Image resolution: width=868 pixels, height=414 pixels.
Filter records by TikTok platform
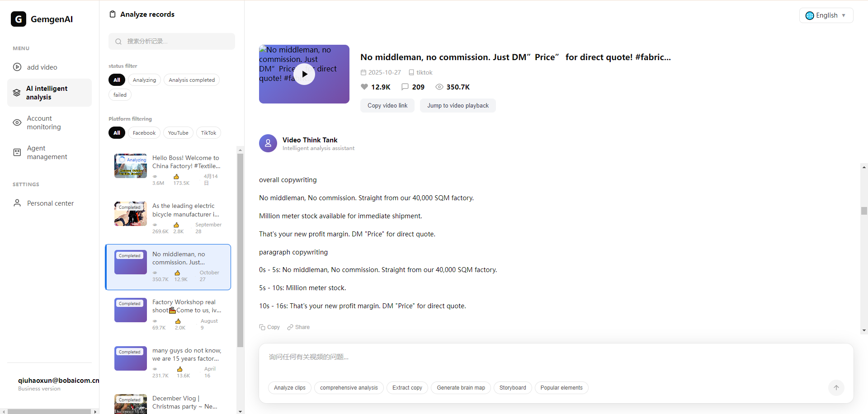click(208, 133)
